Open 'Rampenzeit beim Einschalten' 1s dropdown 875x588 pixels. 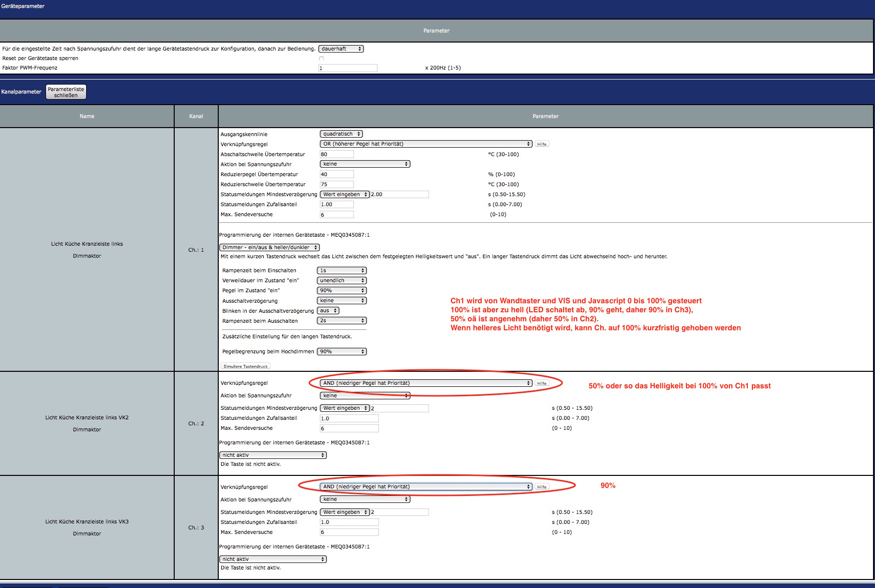[342, 270]
